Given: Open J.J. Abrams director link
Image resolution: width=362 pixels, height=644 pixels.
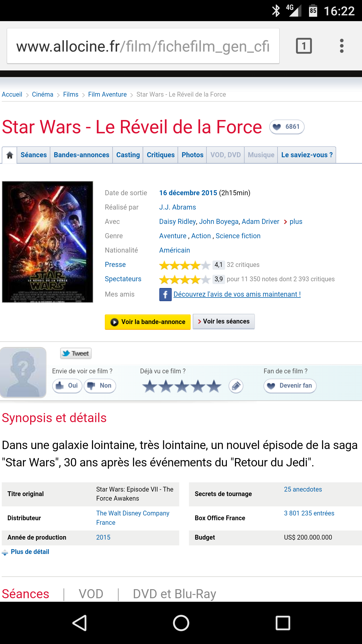Looking at the screenshot, I should point(177,207).
